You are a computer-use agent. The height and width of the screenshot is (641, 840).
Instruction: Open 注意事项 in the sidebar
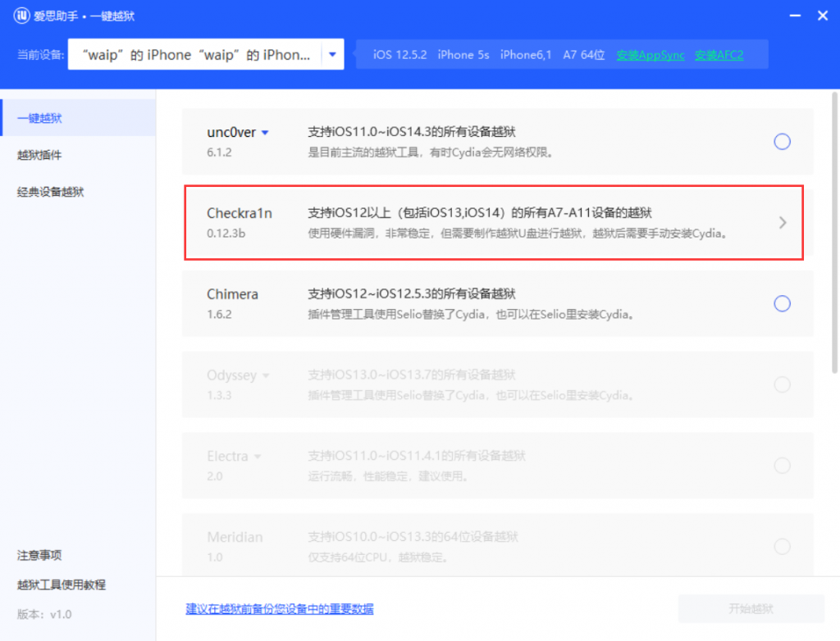click(39, 555)
